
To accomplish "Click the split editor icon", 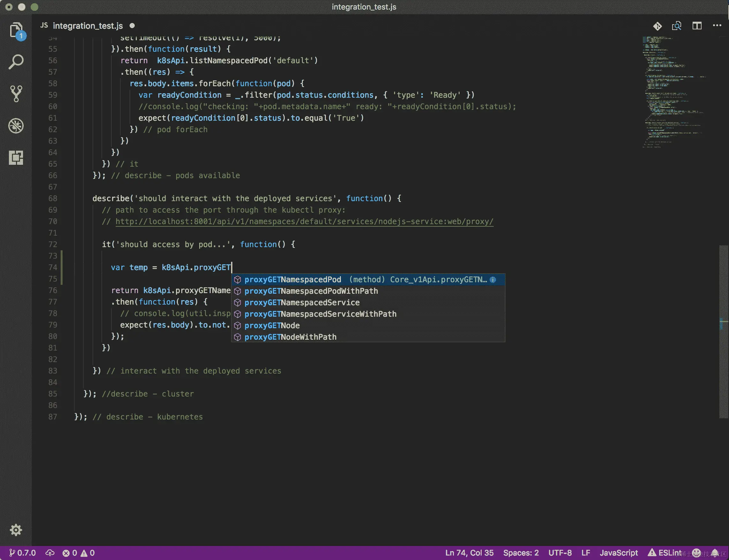I will click(x=697, y=26).
